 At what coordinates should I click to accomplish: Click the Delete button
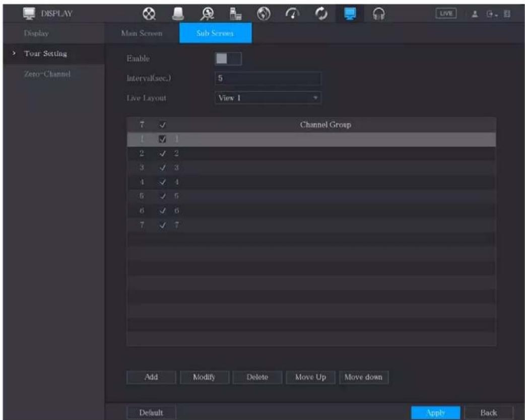click(x=257, y=377)
